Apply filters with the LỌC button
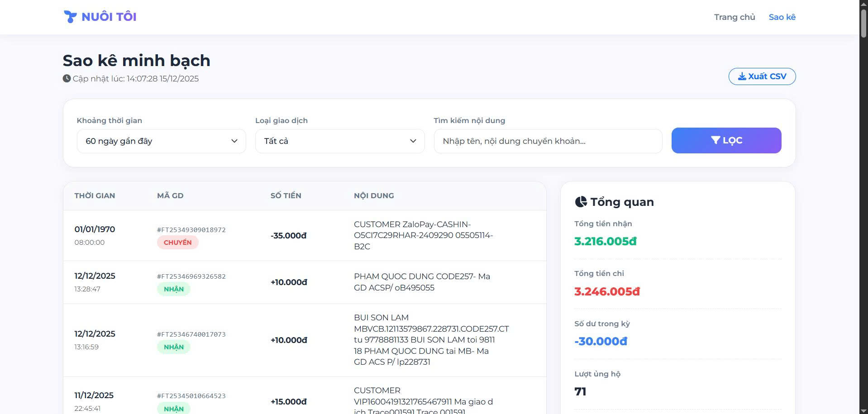Screen dimensions: 868x414 (x=726, y=140)
